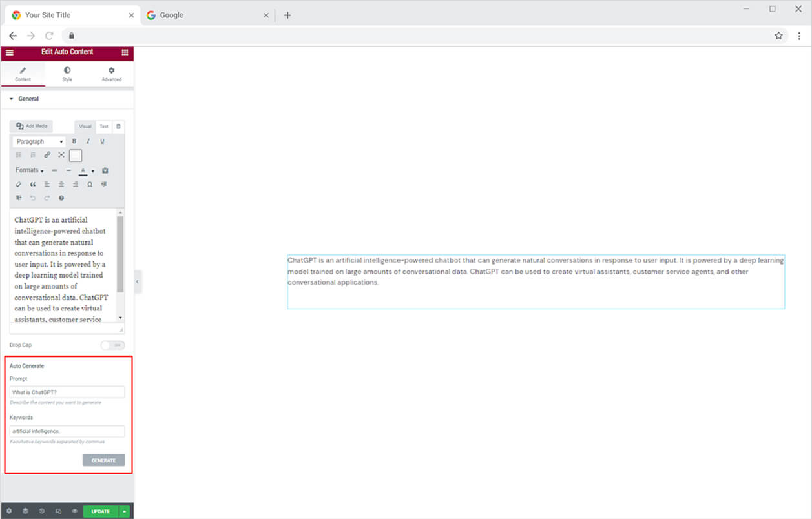Open the Elementor hamburger menu
The height and width of the screenshot is (519, 812).
(10, 52)
